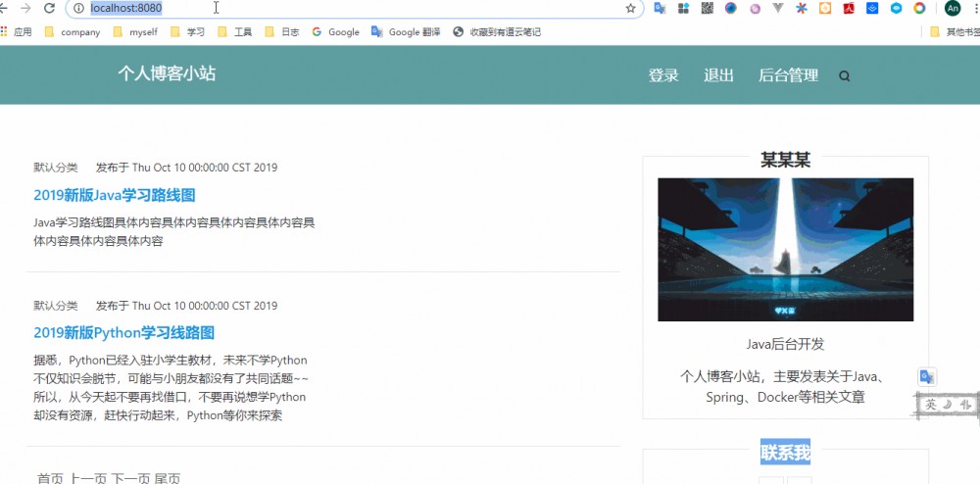
Task: Reload the page with the refresh icon
Action: tap(49, 8)
